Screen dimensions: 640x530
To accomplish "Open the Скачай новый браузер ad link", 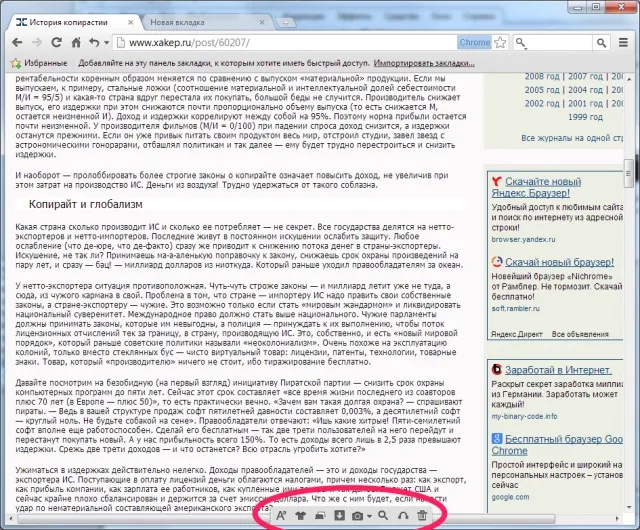I will [560, 262].
